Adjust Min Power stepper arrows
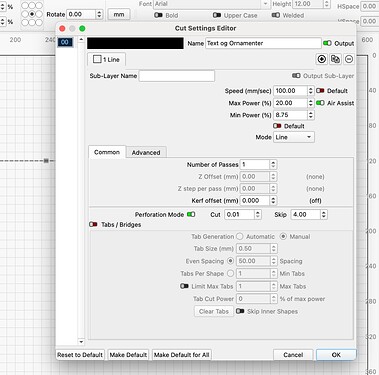Image resolution: width=379 pixels, height=375 pixels. (311, 115)
